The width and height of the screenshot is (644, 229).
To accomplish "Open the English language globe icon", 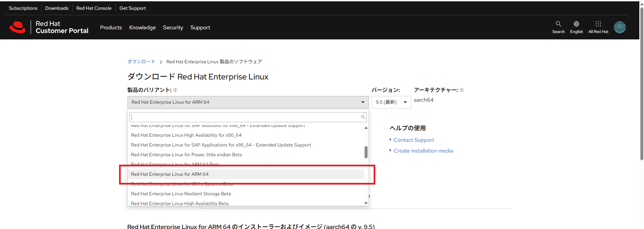I will point(576,24).
